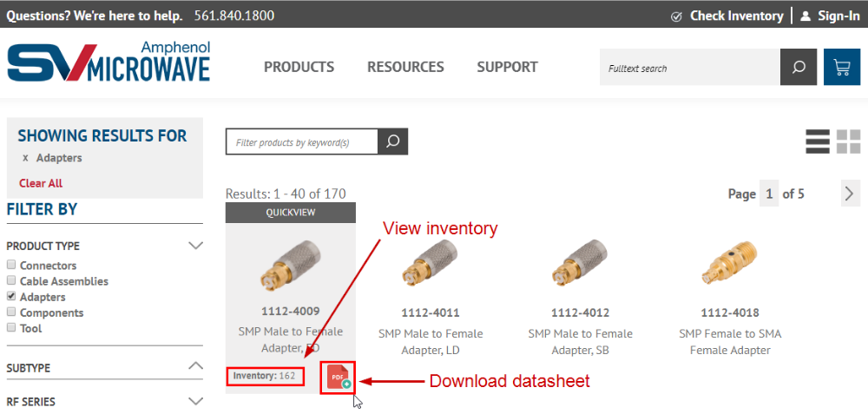Click the 1112-4011 adapter thumbnail
This screenshot has height=414, width=868.
point(431,265)
